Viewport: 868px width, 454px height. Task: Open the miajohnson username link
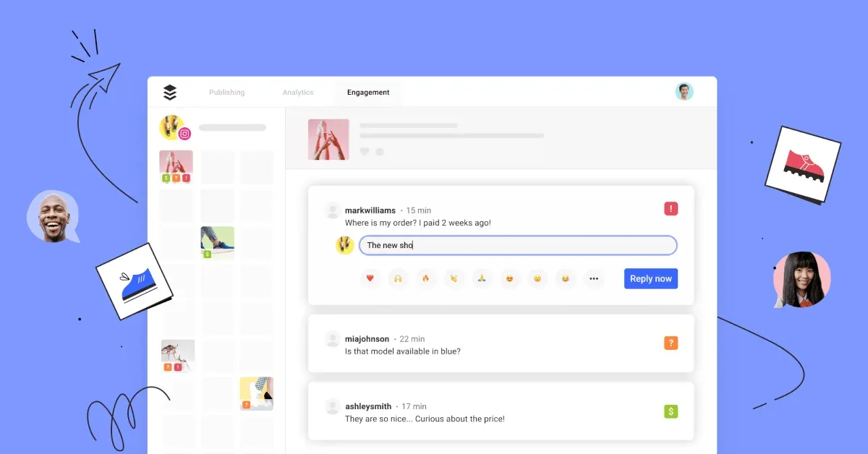pyautogui.click(x=367, y=339)
